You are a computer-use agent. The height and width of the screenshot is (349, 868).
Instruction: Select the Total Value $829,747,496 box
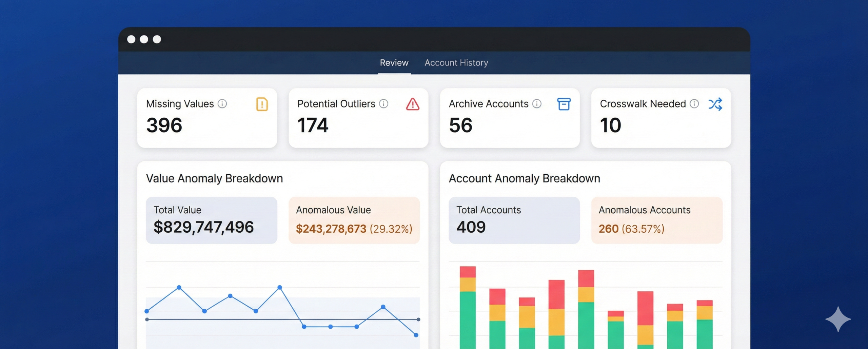point(211,220)
